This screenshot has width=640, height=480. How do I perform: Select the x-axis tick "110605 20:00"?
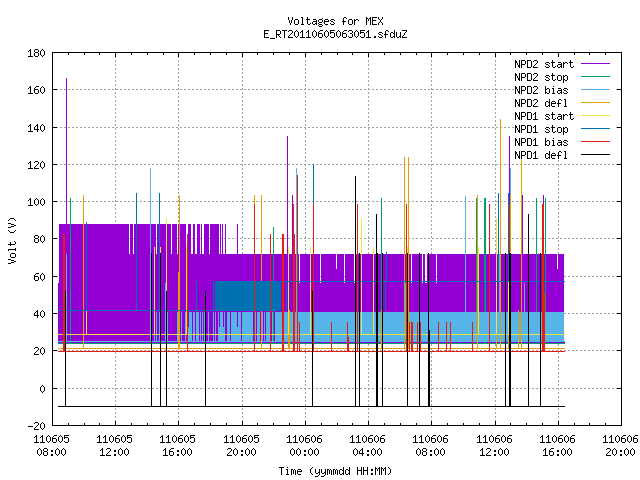[x=241, y=446]
